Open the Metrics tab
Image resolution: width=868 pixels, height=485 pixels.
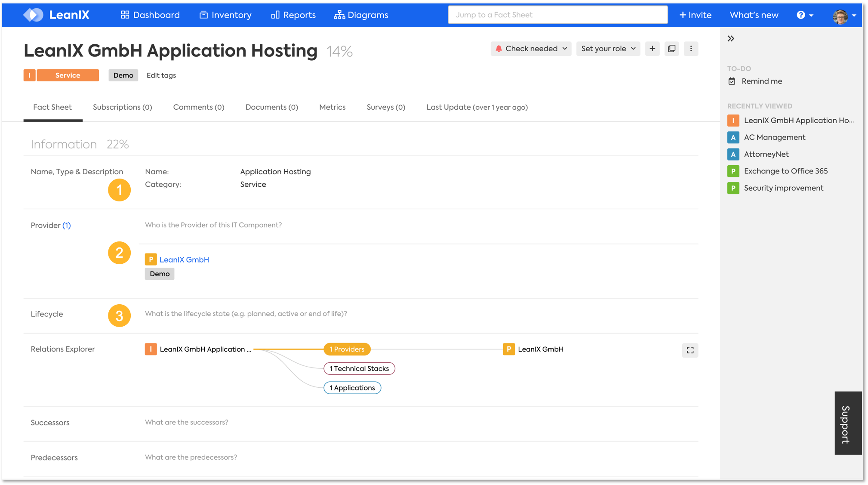[332, 107]
